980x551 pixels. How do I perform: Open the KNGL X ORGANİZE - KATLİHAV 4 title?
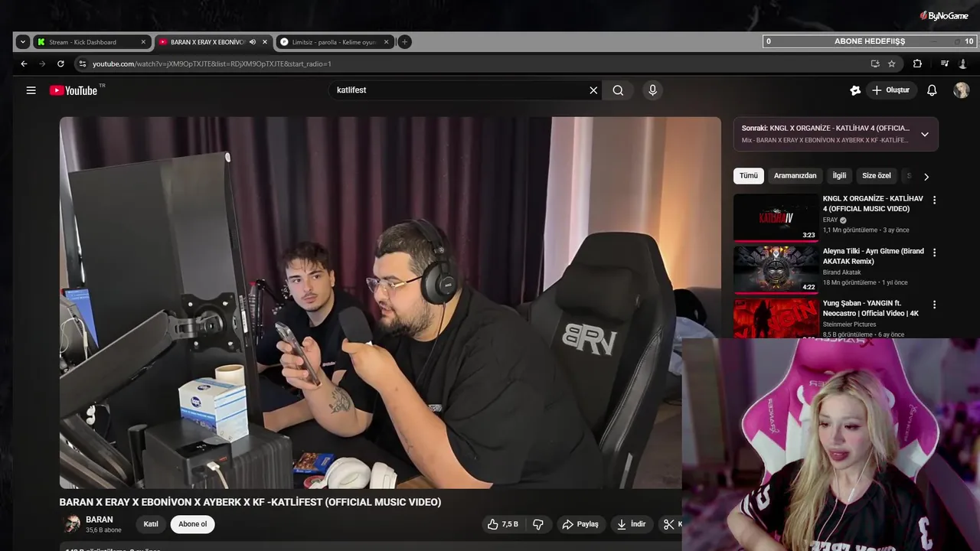point(873,204)
